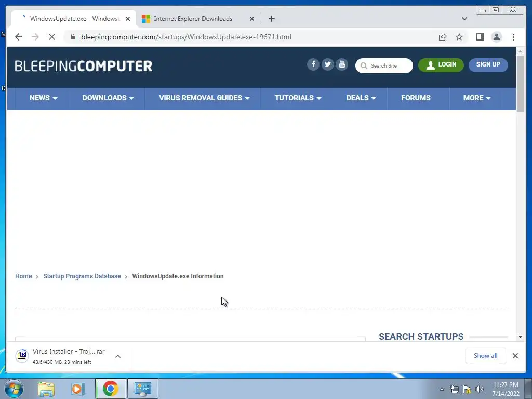Expand the VIRUS REMOVAL GUIDES menu
Screen dimensions: 532x399
click(x=204, y=98)
